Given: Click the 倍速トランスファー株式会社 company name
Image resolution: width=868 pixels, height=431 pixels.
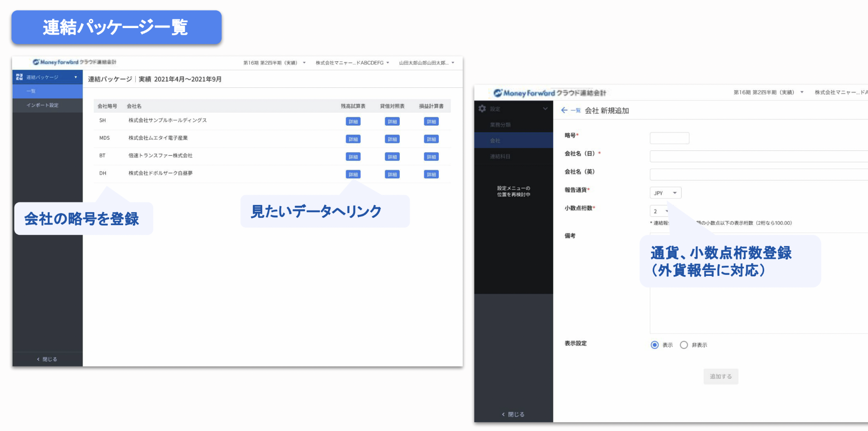Looking at the screenshot, I should [160, 156].
